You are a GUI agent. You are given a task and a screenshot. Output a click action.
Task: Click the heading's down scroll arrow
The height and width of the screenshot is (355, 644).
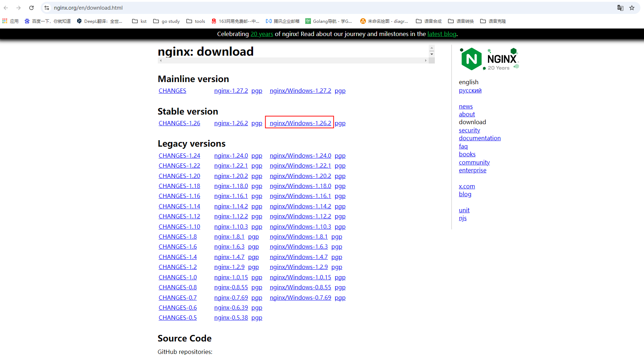(x=432, y=54)
